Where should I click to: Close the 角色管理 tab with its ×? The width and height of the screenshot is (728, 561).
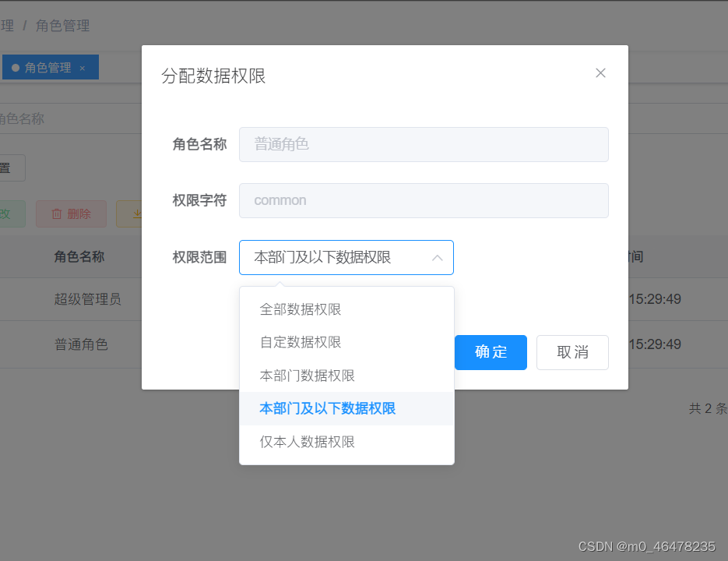pos(82,67)
